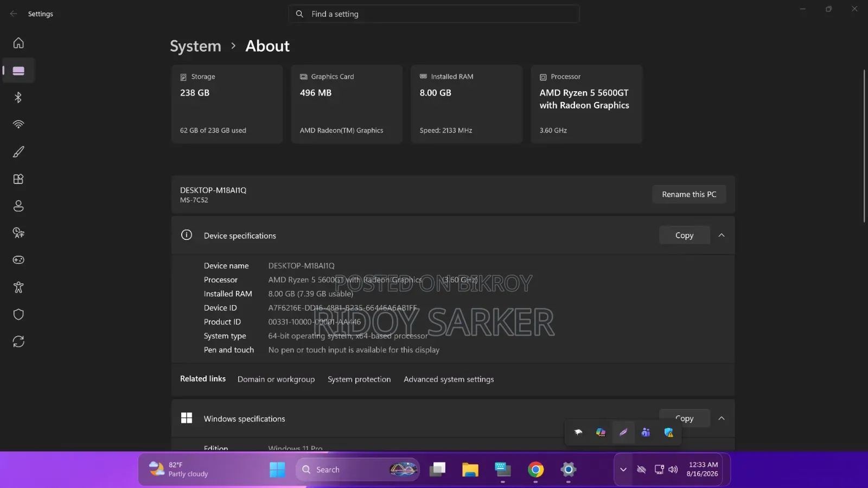Click the 'Pen and touch' label

pos(228,350)
